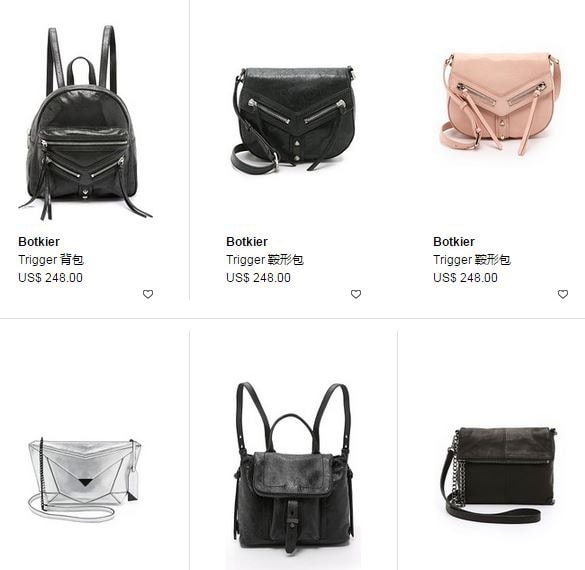Open the pink Trigger saddle bag photo
This screenshot has width=585, height=570.
(500, 103)
